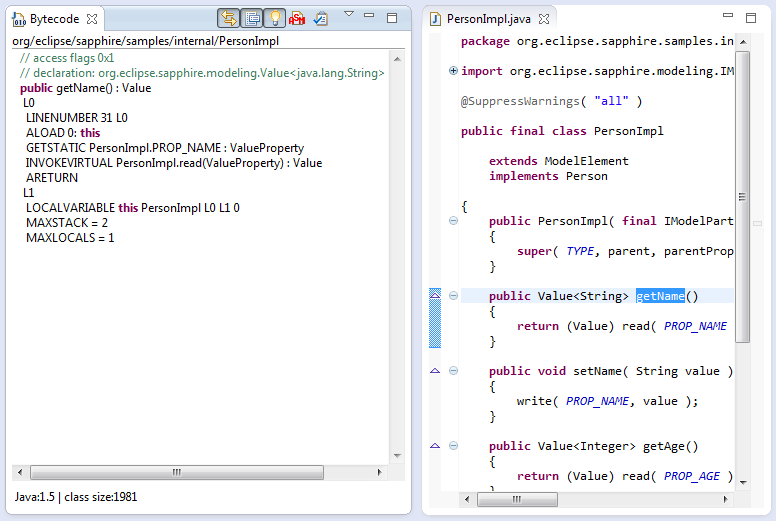This screenshot has width=776, height=521.
Task: Toggle the light bulb toolbar button
Action: tap(274, 18)
